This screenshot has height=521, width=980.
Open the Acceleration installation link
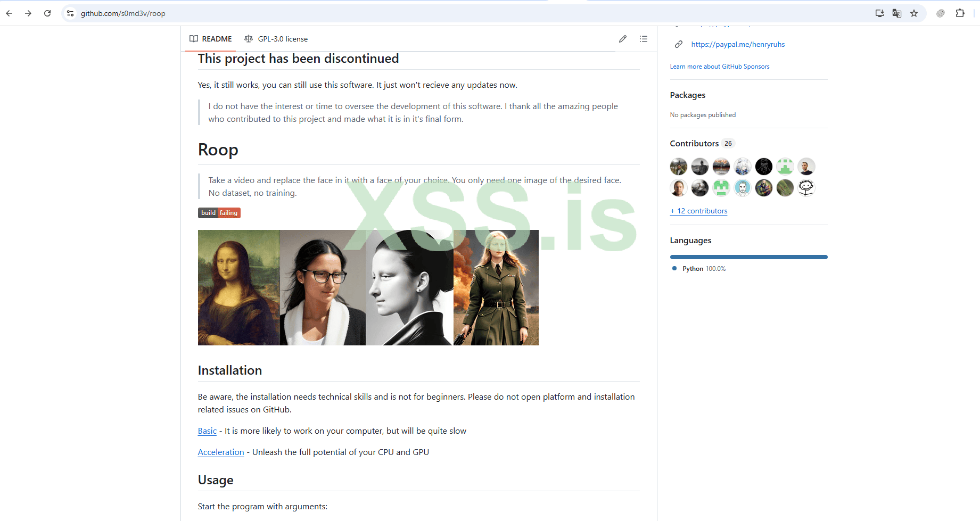point(221,452)
